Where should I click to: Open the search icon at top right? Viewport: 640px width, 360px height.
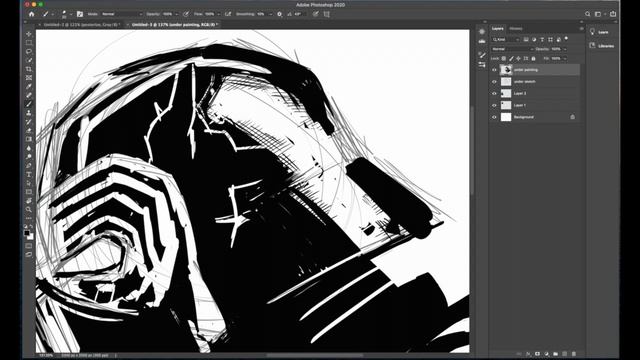tap(587, 14)
